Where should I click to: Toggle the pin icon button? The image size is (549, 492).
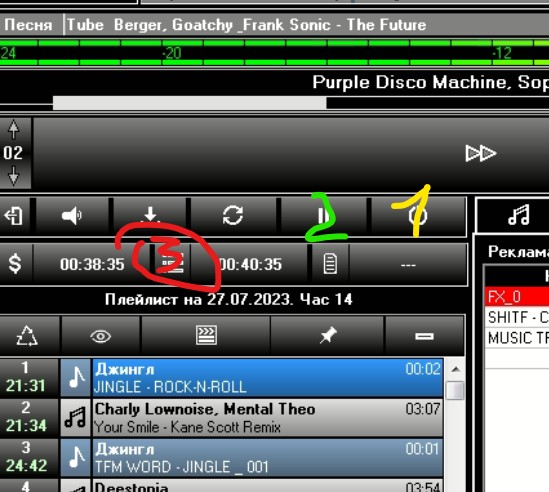click(328, 336)
